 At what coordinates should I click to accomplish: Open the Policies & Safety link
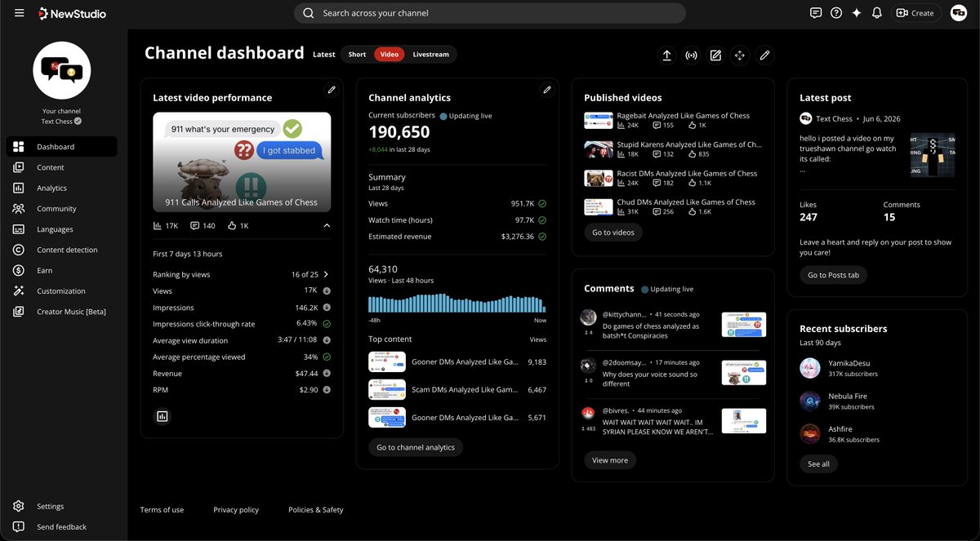pyautogui.click(x=316, y=510)
